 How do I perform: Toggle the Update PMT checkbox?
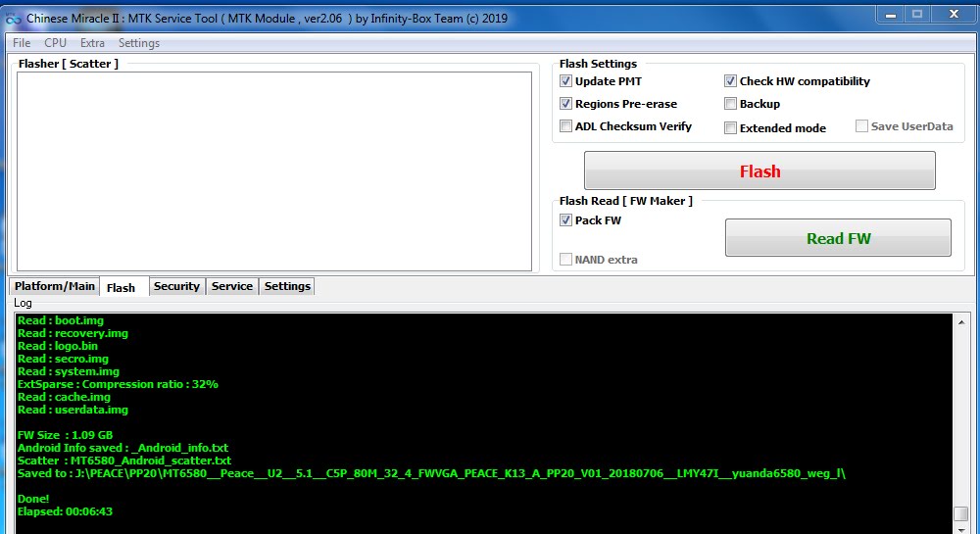point(566,81)
